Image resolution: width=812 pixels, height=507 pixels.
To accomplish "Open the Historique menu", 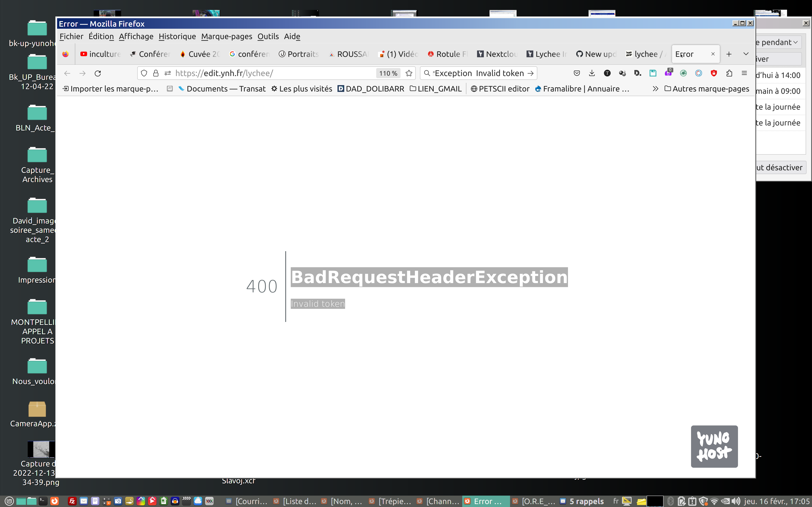I will (177, 36).
